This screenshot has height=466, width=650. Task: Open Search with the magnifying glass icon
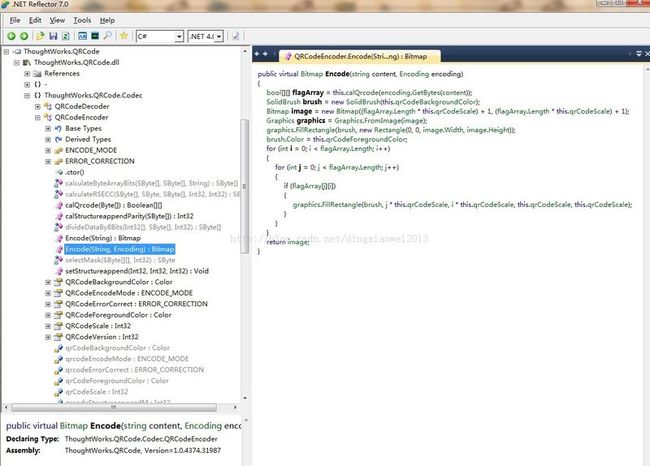click(108, 36)
